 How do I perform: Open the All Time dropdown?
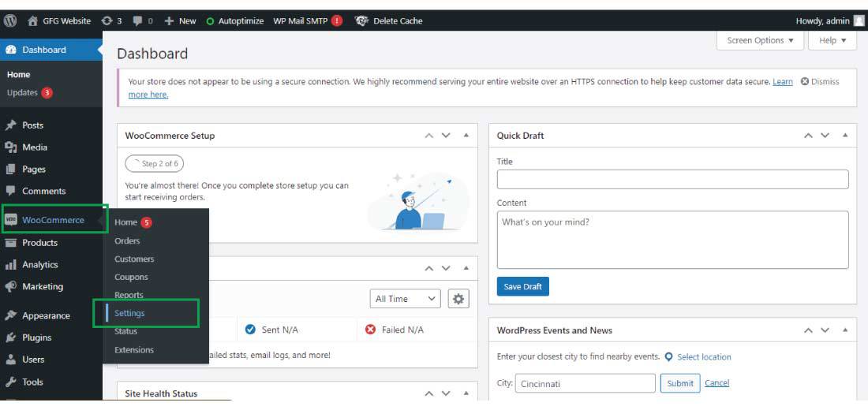[406, 299]
